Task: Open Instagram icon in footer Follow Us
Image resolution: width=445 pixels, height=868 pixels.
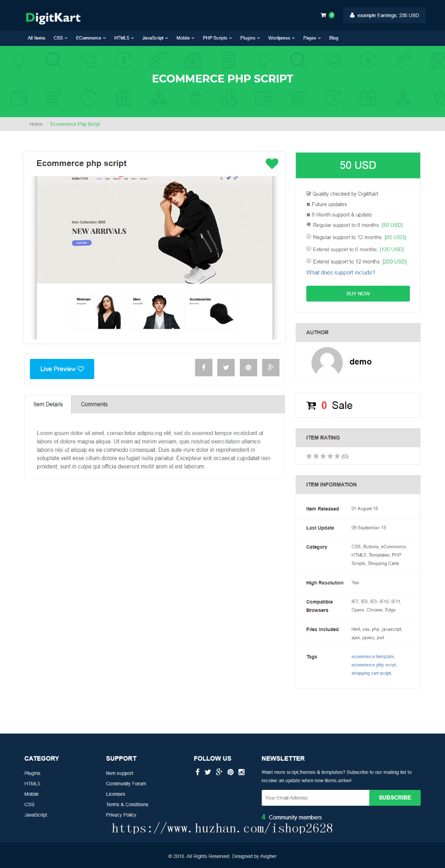Action: click(x=242, y=772)
